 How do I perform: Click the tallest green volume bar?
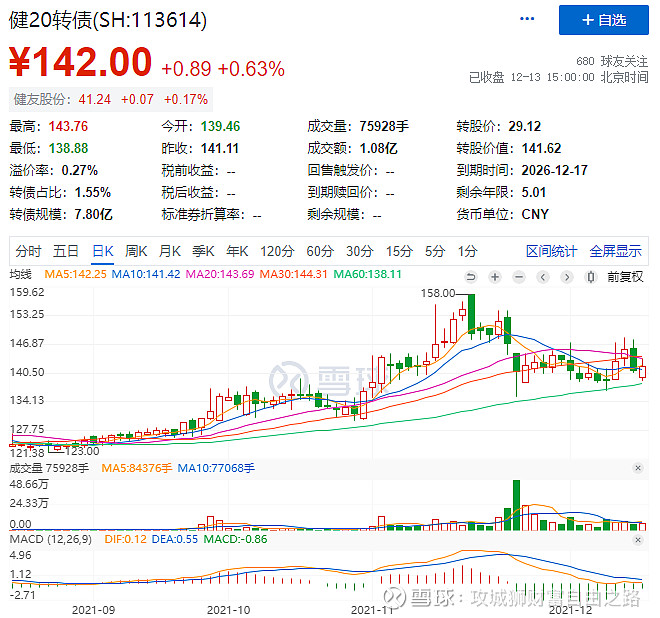[x=516, y=505]
